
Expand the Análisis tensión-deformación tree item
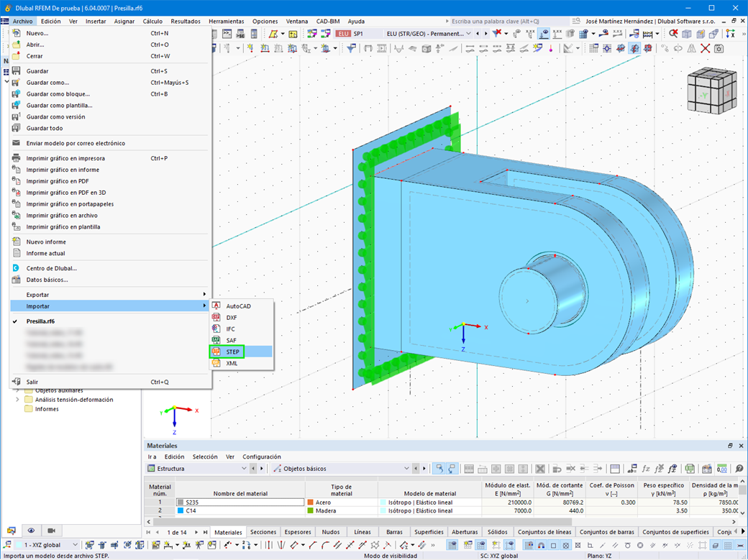pos(18,399)
